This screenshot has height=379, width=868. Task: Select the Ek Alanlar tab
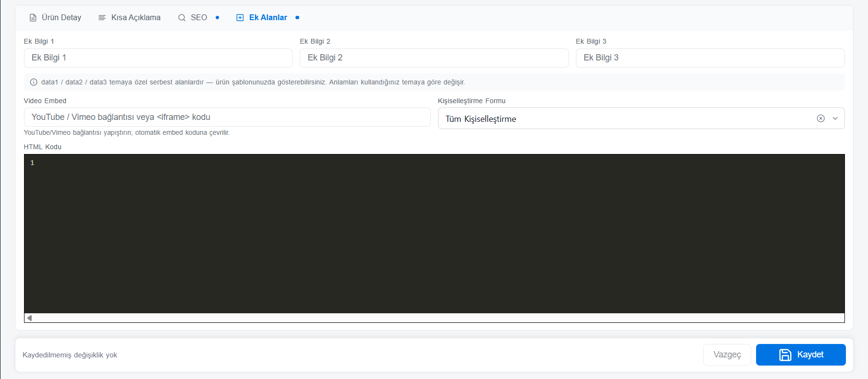[x=268, y=18]
